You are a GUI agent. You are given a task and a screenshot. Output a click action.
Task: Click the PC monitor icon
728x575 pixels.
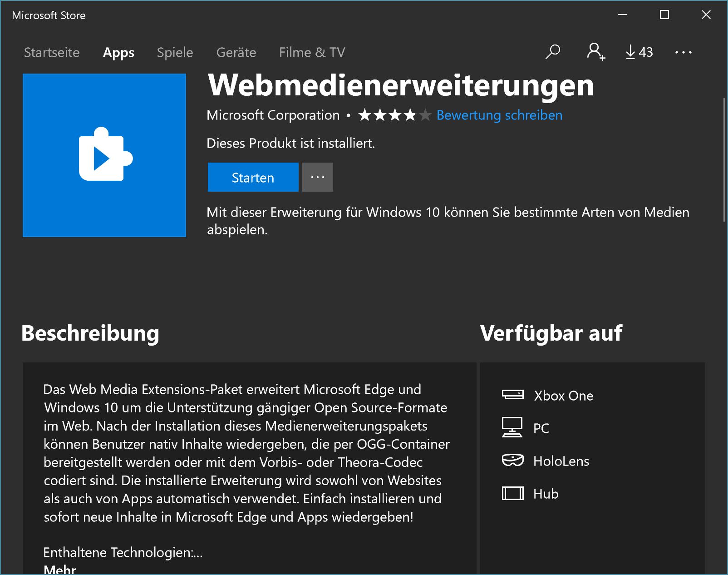click(512, 427)
